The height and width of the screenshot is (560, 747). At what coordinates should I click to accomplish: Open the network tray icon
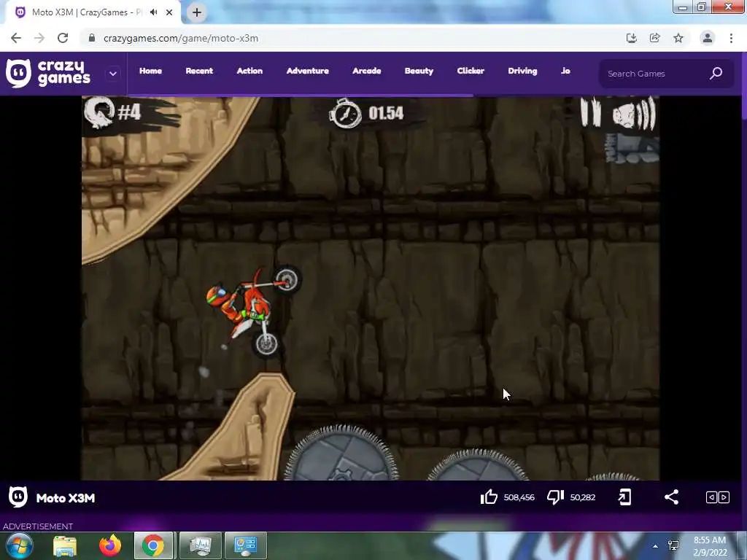[x=673, y=545]
